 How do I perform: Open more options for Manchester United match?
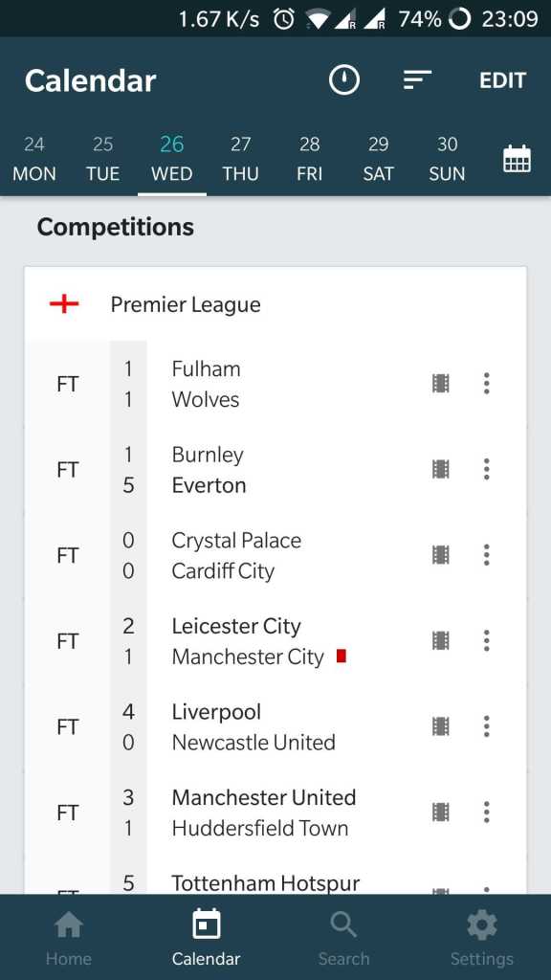pyautogui.click(x=486, y=812)
